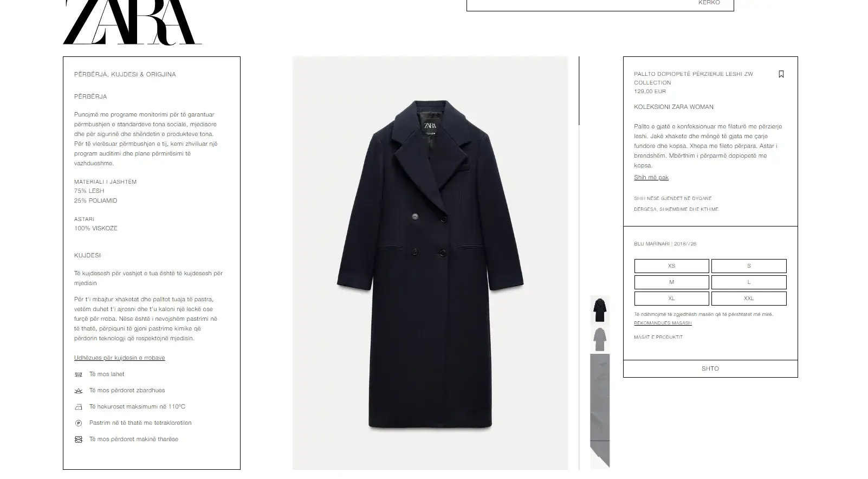Open Udhëzues për kujdesin e rrobave link

point(120,358)
